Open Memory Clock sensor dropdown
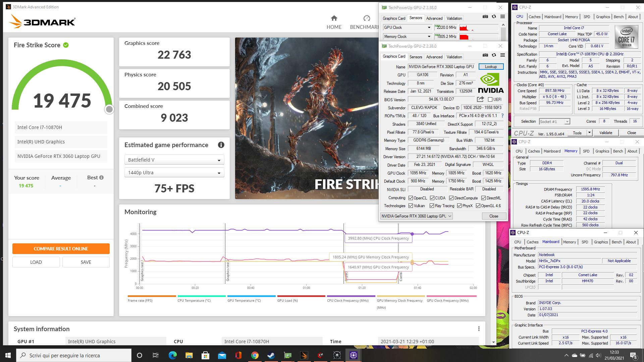This screenshot has width=644, height=362. pyautogui.click(x=407, y=37)
